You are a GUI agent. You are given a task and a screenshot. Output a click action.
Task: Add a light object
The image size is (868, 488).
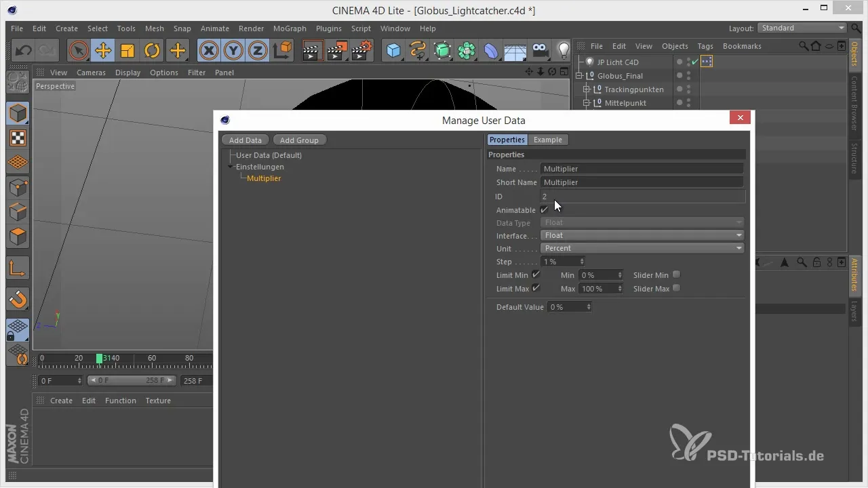pos(563,50)
